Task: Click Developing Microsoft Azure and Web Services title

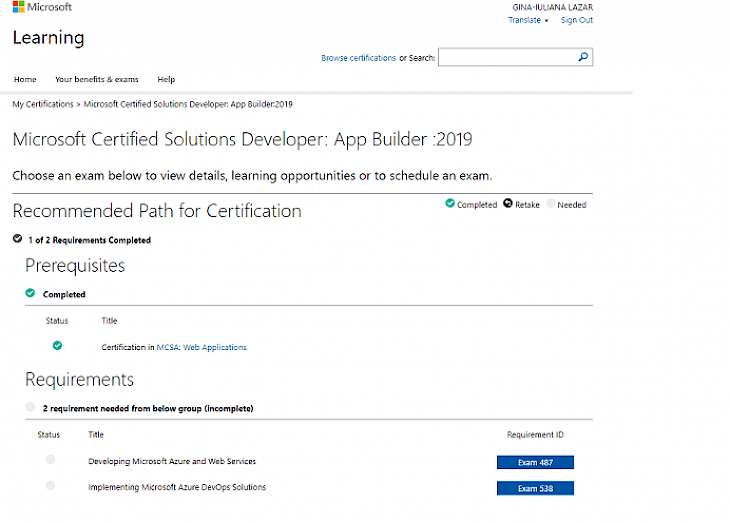Action: pyautogui.click(x=172, y=462)
